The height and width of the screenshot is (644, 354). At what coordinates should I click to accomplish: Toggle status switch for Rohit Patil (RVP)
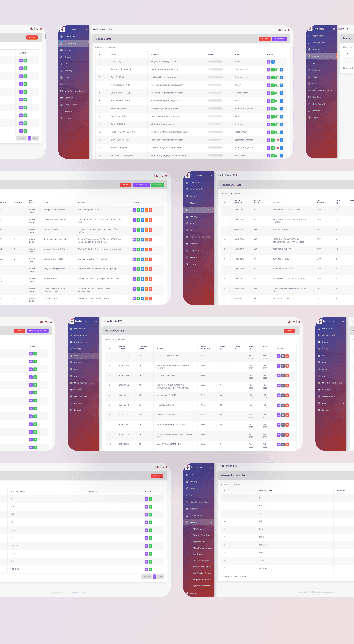(277, 109)
